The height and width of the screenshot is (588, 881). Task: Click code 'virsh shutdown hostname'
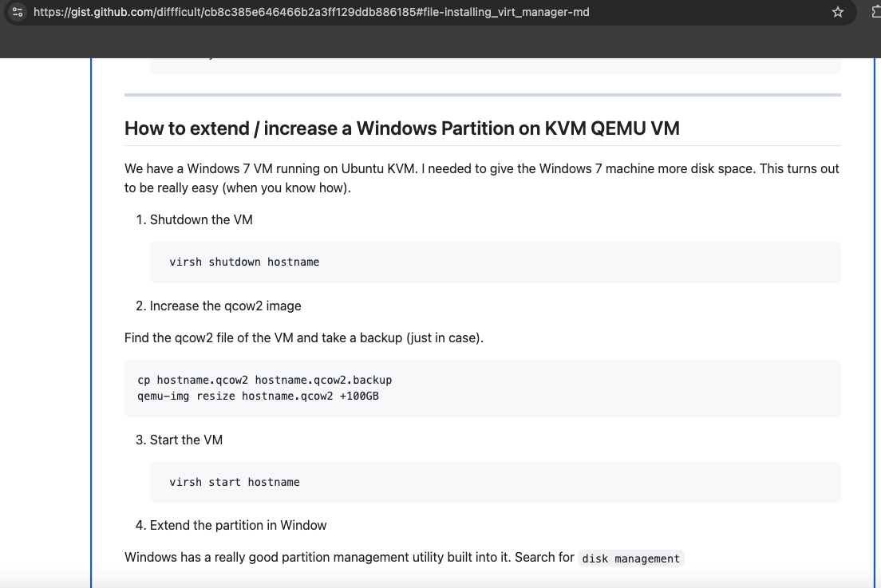pyautogui.click(x=244, y=262)
